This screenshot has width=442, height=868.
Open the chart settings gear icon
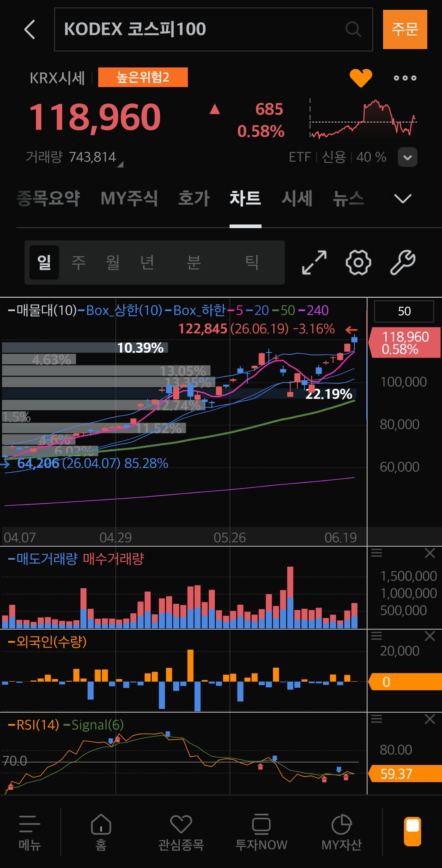[359, 262]
